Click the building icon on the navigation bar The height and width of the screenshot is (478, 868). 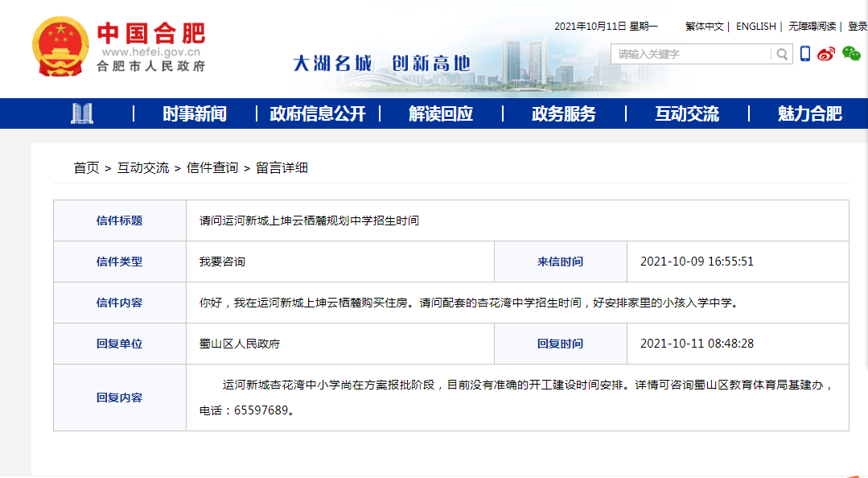point(80,113)
